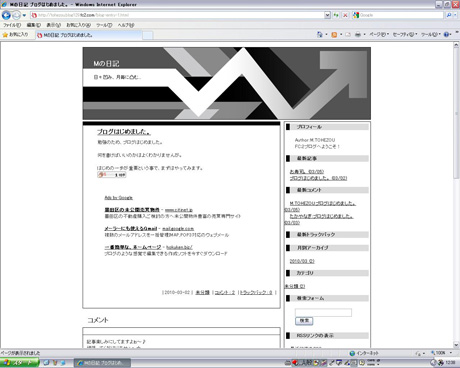Click the トラックバック:0 link in post footer
This screenshot has height=368, width=460.
pyautogui.click(x=256, y=292)
